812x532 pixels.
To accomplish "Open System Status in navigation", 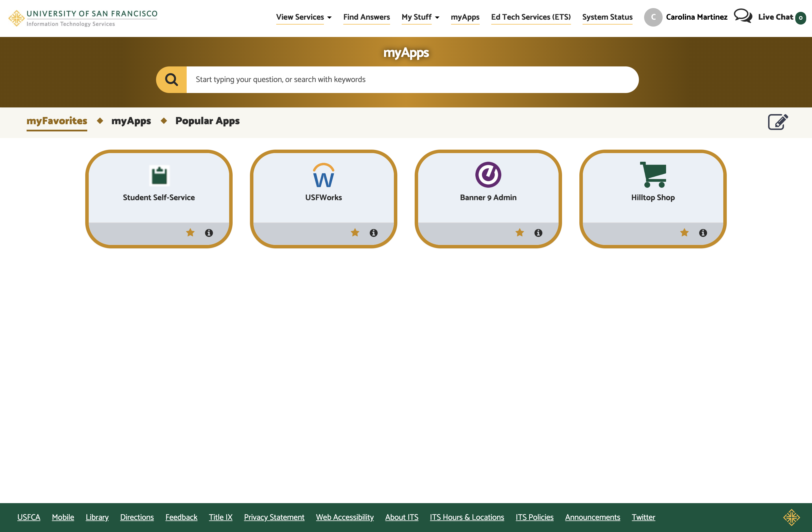I will point(607,17).
